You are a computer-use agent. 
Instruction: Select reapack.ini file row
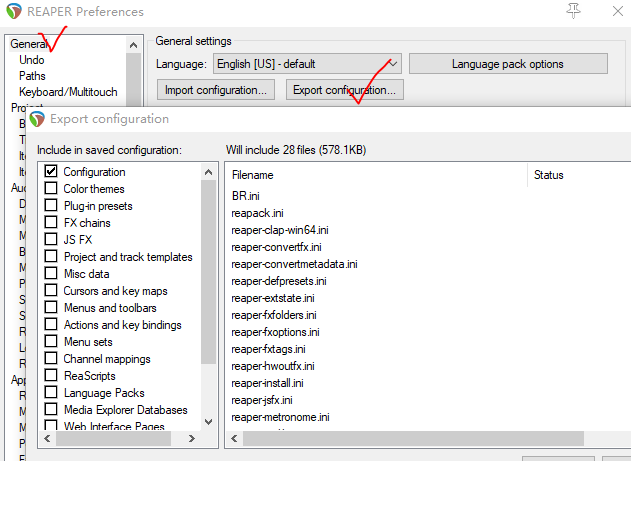258,213
